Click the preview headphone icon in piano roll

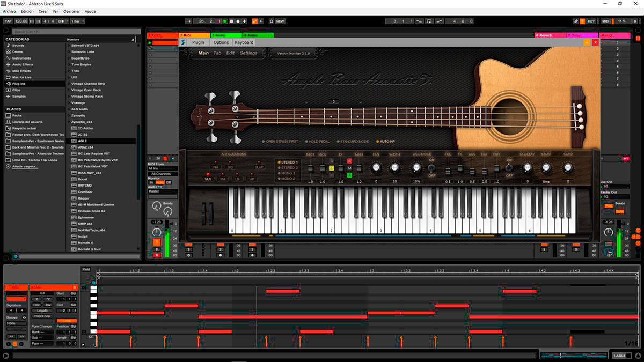[x=93, y=282]
